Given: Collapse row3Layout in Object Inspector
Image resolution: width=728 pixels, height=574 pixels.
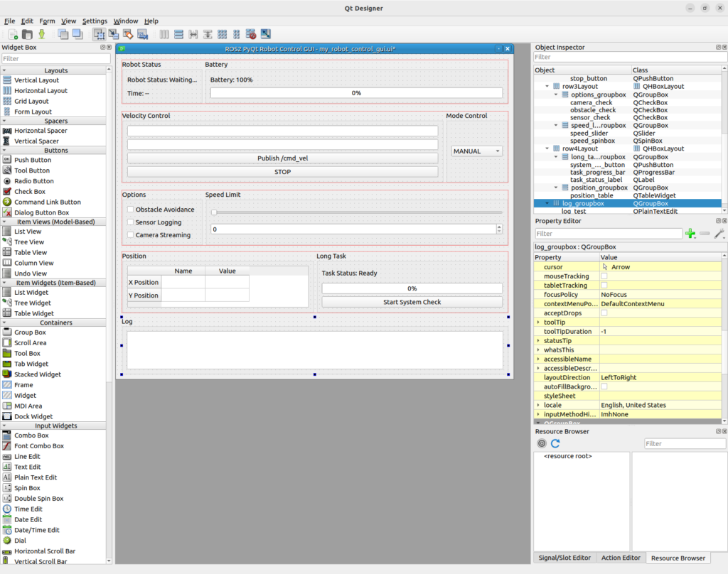Looking at the screenshot, I should [547, 86].
